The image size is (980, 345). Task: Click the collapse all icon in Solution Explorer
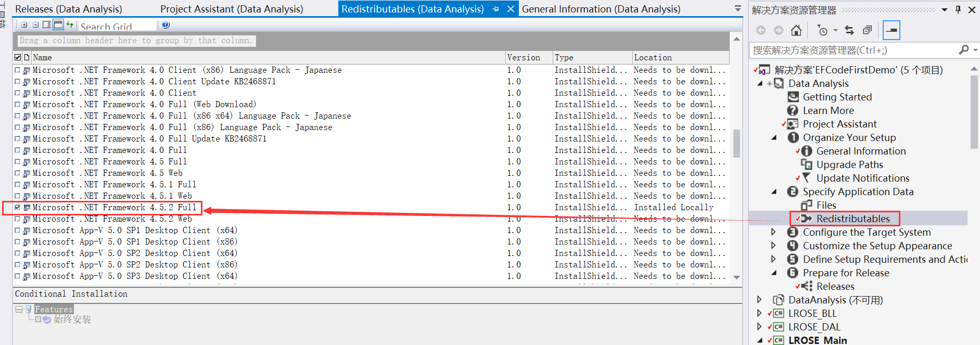867,30
